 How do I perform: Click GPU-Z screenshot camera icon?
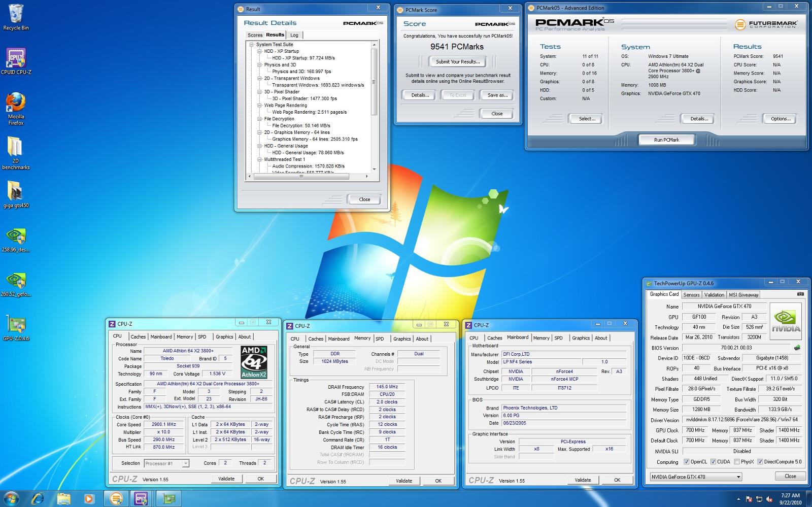pyautogui.click(x=800, y=294)
